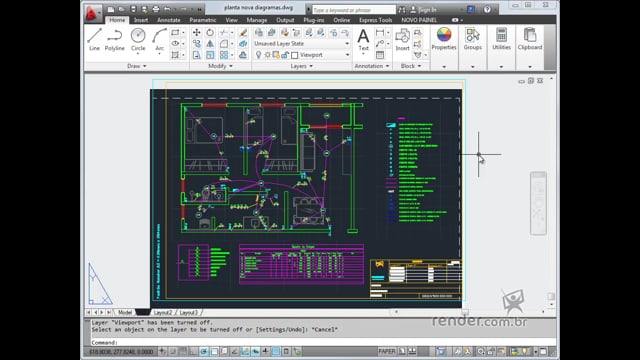The height and width of the screenshot is (360, 640).
Task: Click the Groups panel icon
Action: pos(473,40)
